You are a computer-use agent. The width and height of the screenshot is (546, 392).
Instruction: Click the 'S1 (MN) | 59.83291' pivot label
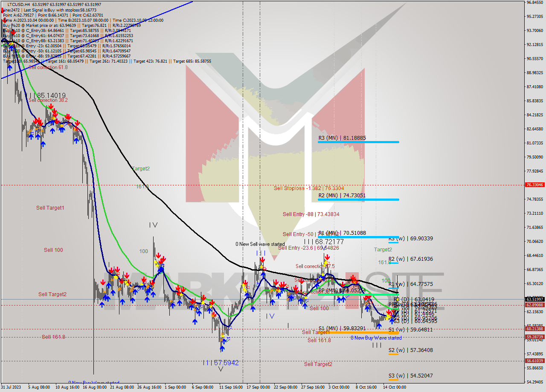(342, 329)
